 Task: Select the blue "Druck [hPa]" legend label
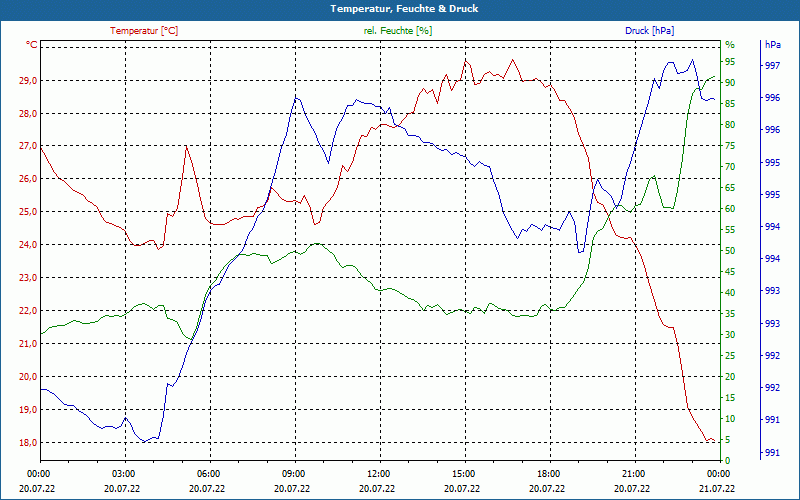pos(649,31)
